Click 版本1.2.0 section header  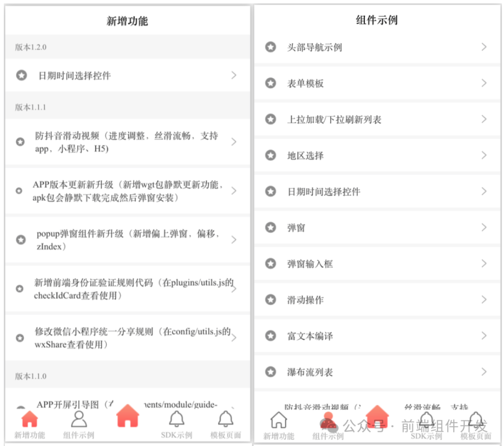(127, 47)
